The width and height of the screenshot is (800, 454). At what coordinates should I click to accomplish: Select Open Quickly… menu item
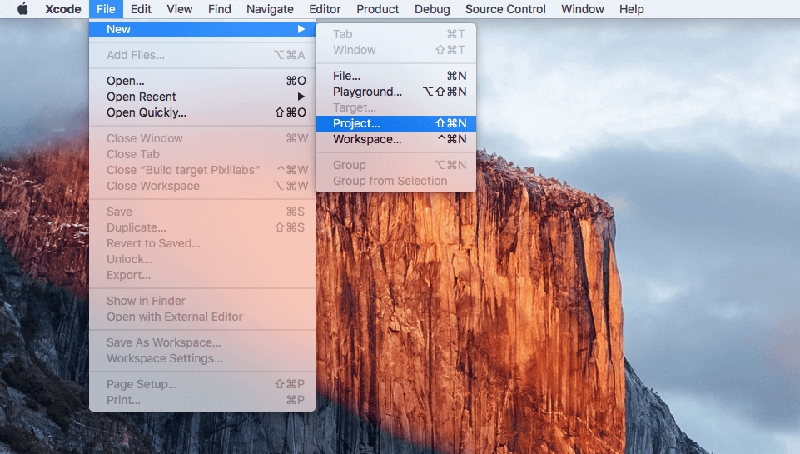point(146,113)
